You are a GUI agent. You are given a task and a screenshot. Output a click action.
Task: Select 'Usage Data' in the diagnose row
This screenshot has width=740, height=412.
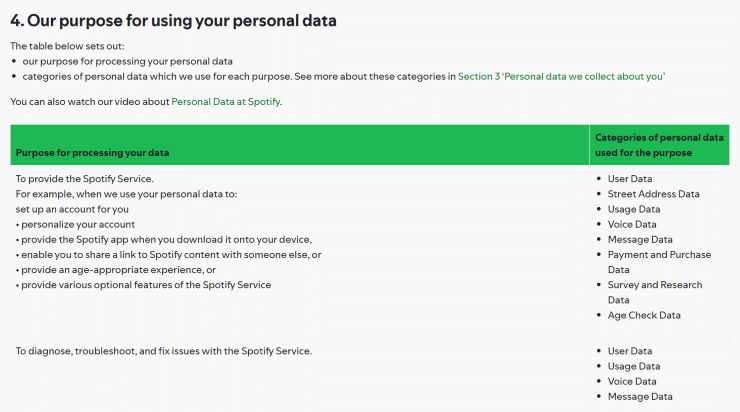pos(633,366)
